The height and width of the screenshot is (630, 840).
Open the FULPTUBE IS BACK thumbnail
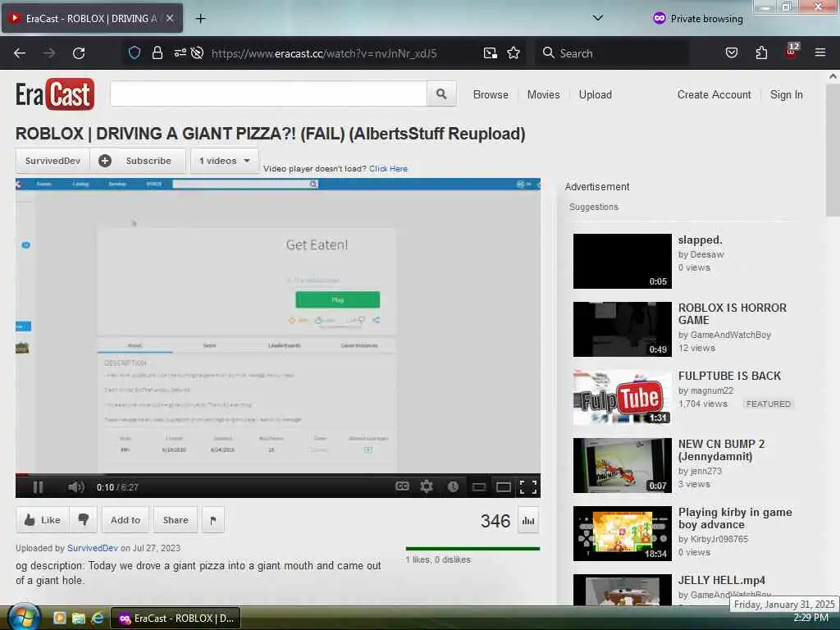click(x=622, y=397)
